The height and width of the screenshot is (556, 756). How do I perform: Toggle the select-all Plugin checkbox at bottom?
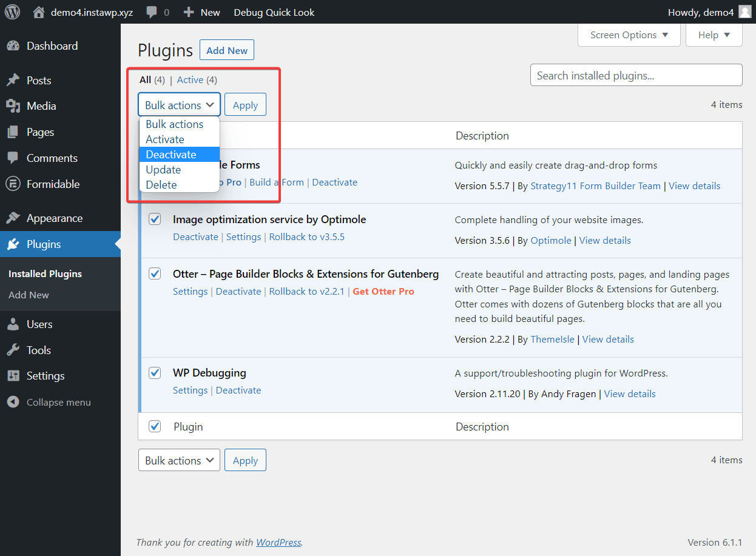tap(155, 426)
